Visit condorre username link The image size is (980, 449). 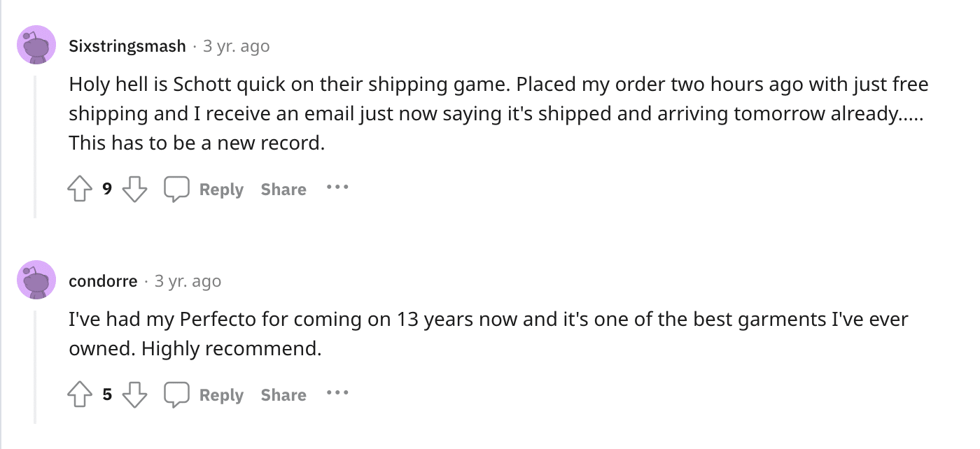tap(103, 281)
